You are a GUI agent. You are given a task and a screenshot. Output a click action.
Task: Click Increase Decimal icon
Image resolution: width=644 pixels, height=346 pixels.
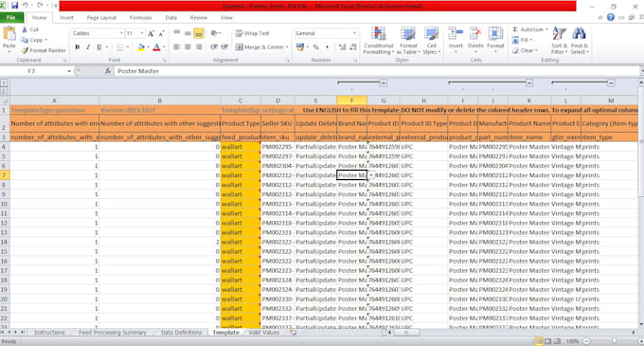pos(342,47)
